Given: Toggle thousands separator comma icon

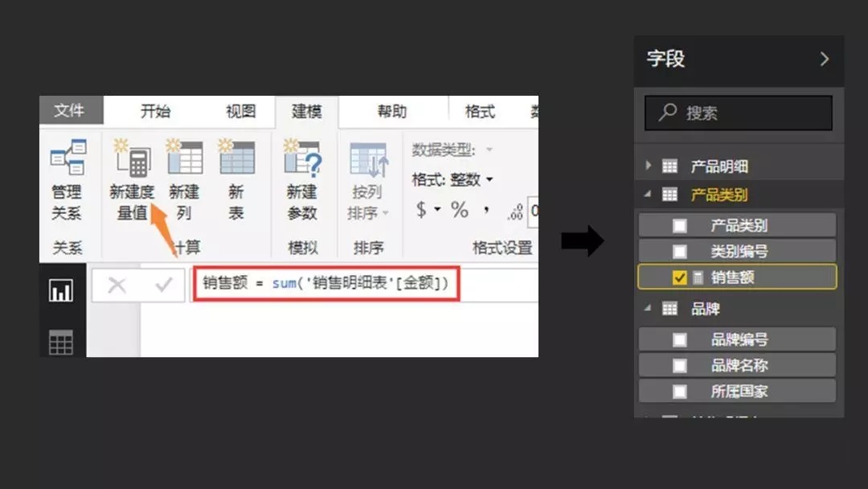Looking at the screenshot, I should pos(486,210).
